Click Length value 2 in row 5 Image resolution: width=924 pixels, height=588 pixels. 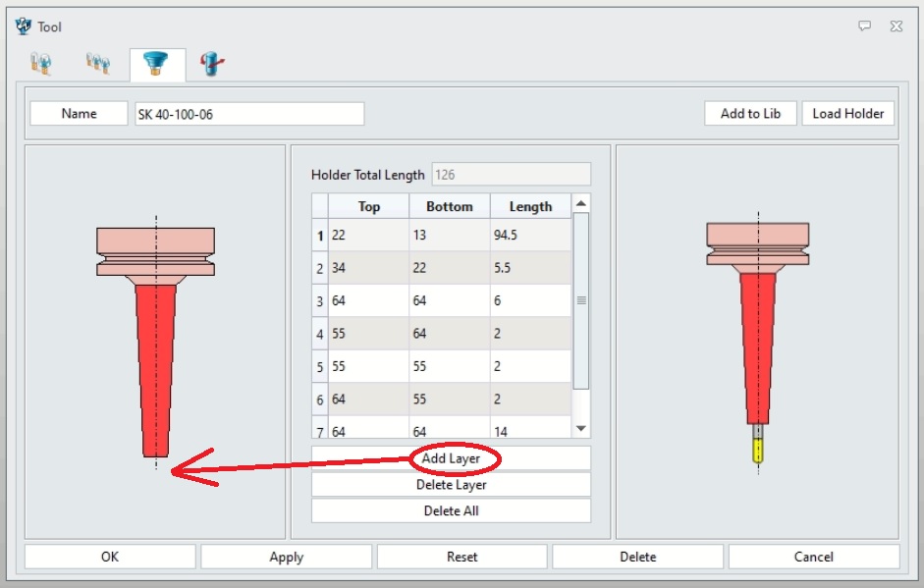(530, 367)
